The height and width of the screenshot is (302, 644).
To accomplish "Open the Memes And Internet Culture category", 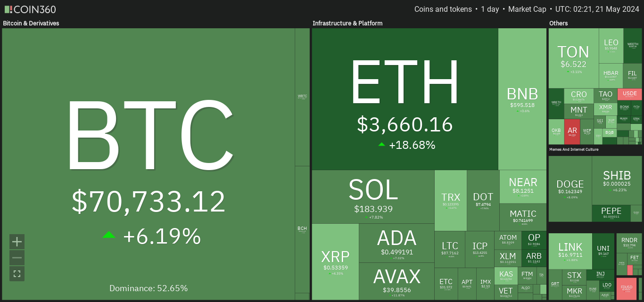I will (574, 149).
